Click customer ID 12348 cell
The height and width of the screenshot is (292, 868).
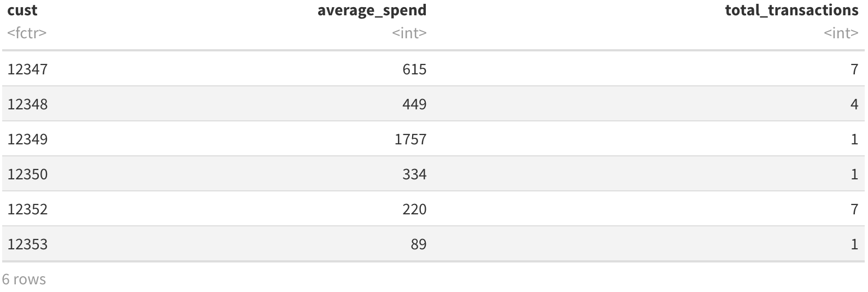pyautogui.click(x=28, y=104)
